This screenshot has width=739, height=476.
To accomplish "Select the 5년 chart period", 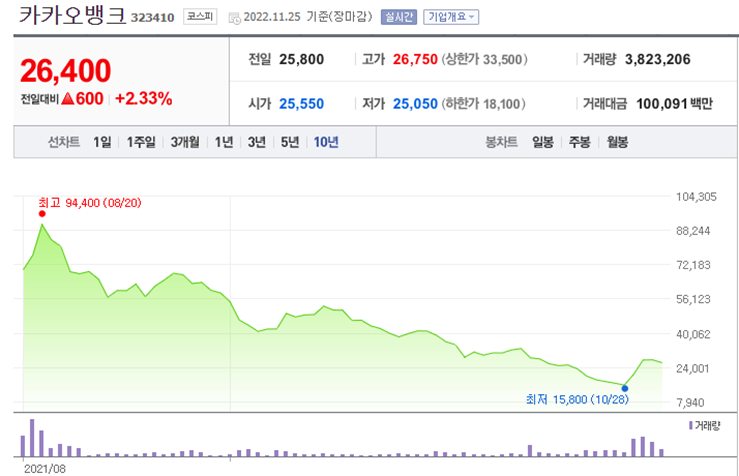I will point(290,142).
